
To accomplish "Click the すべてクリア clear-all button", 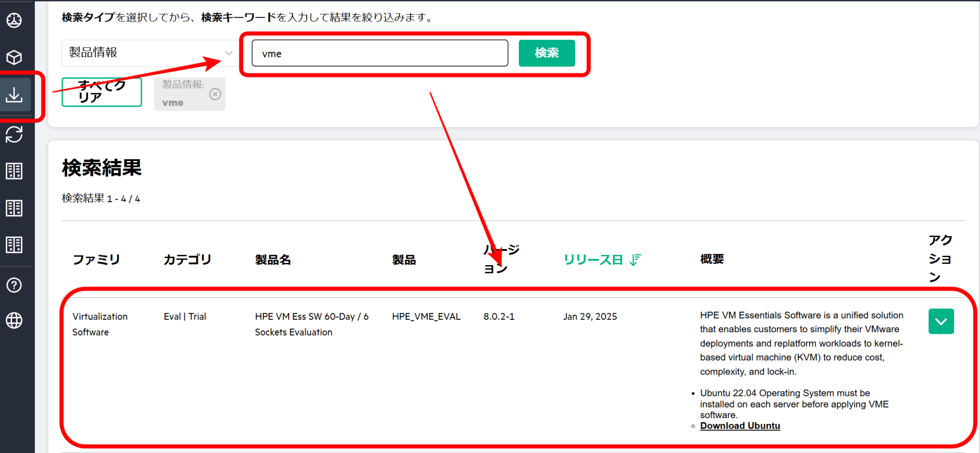I will tap(101, 92).
